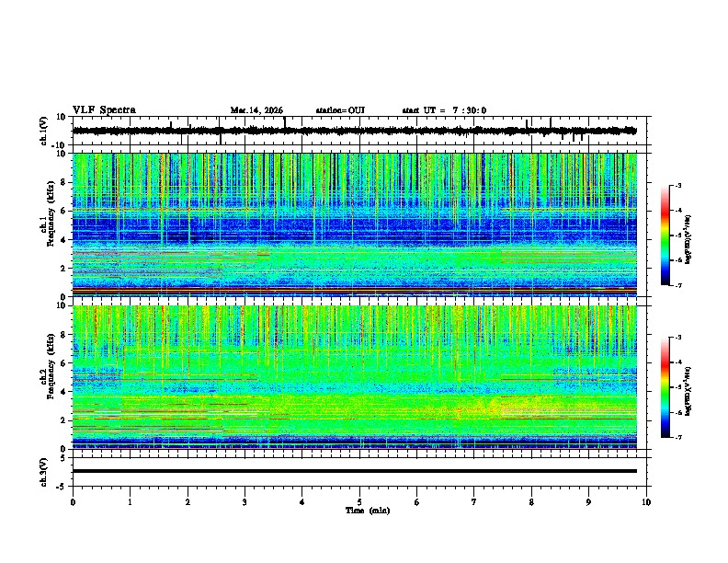
Task: Click the ch.2 colorbar "-4" tick label
Action: [x=678, y=362]
